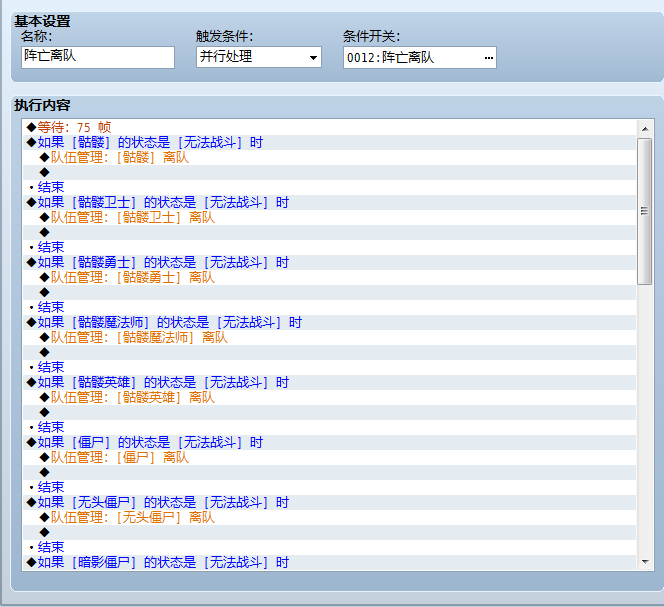Image resolution: width=664 pixels, height=607 pixels.
Task: Select the 队伍管理：[无头僵尸] 离队 line
Action: click(329, 517)
